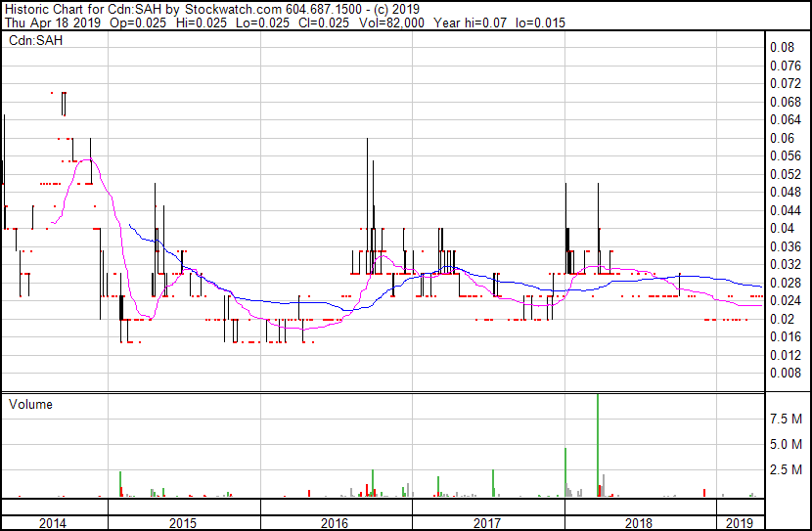Screen dimensions: 812x531
Task: Select the 'Thu Apr 18 2019' date text
Action: click(53, 22)
